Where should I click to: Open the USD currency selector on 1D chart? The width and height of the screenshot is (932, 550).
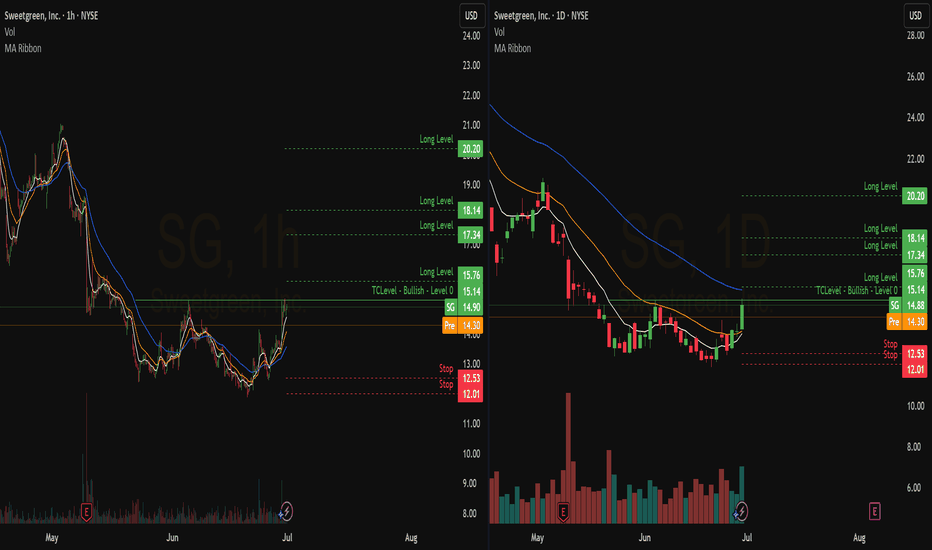pyautogui.click(x=915, y=15)
